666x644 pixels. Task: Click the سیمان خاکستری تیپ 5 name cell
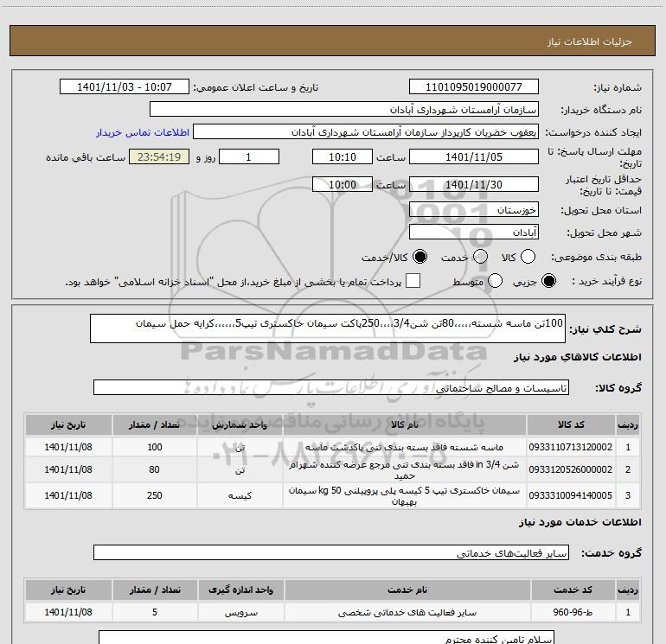pos(405,495)
